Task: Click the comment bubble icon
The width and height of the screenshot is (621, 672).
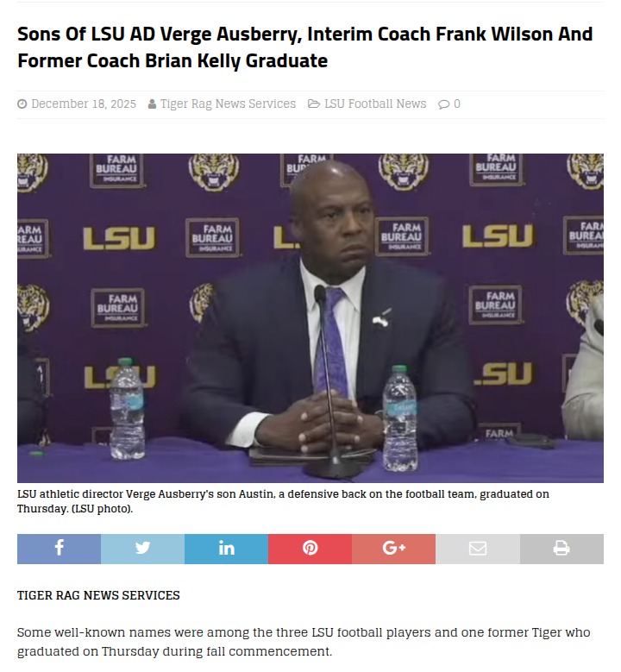Action: pos(443,104)
